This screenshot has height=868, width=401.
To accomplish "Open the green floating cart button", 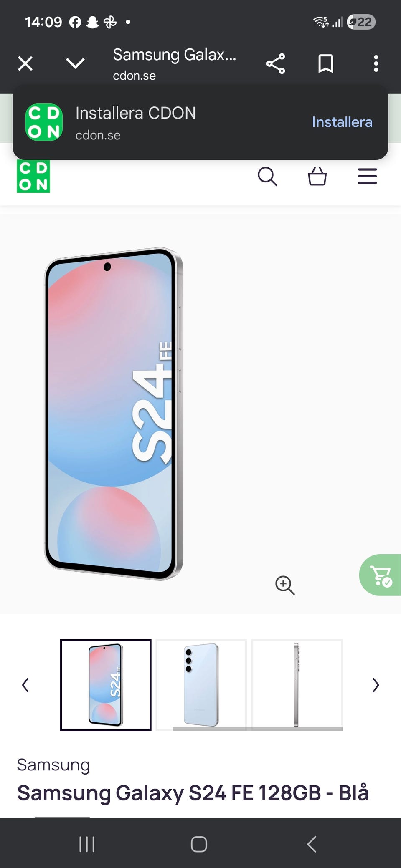I will tap(380, 575).
